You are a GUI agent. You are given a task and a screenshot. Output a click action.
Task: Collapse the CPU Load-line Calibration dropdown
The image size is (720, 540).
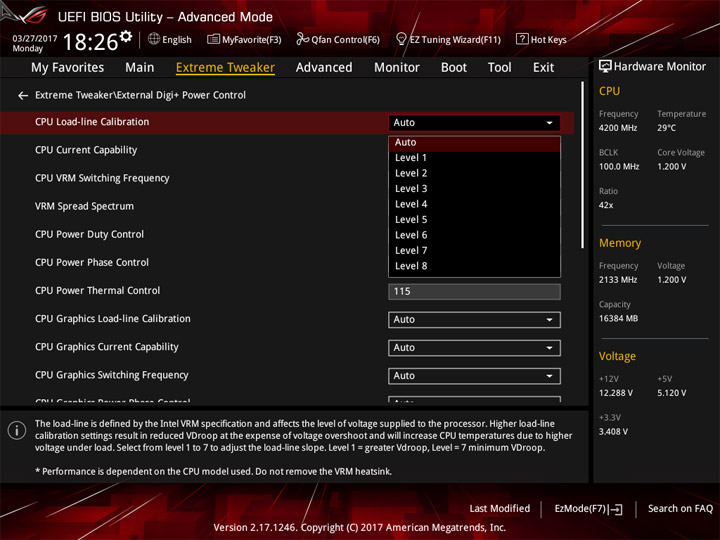pyautogui.click(x=474, y=123)
